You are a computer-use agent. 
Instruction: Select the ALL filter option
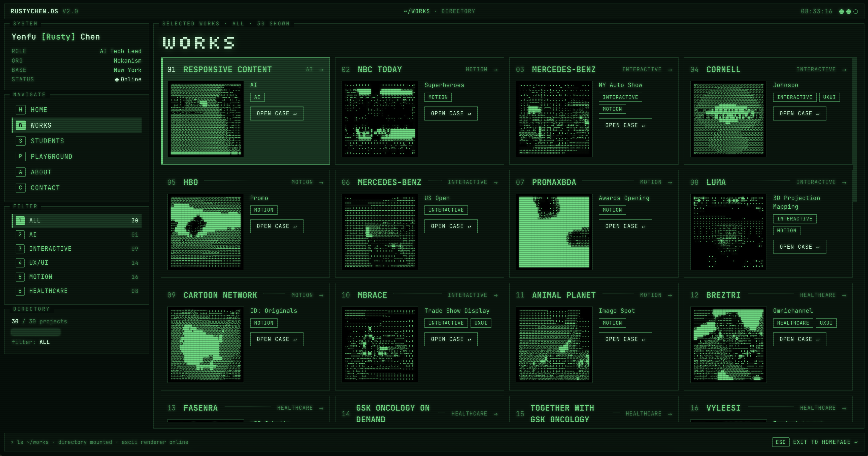click(x=77, y=220)
